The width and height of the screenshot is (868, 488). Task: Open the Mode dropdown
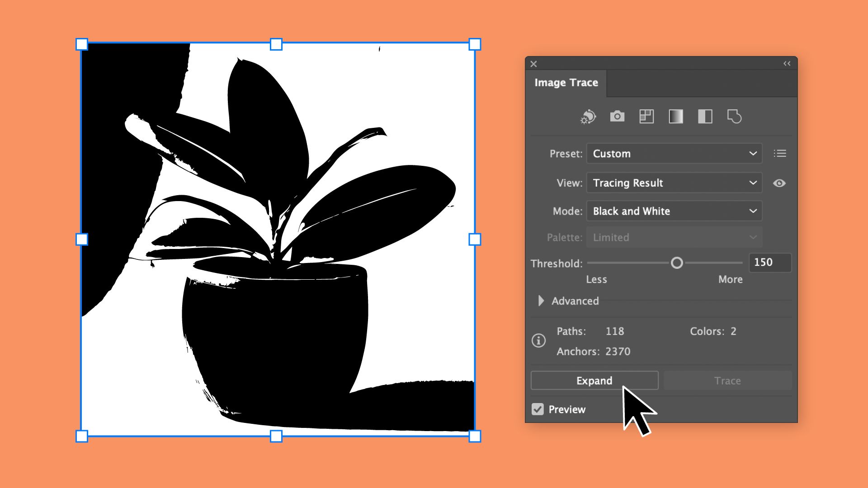[674, 211]
